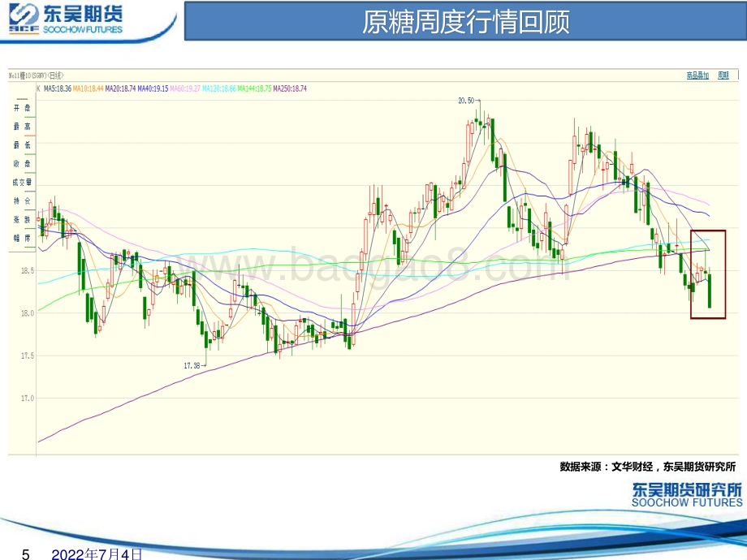
Task: Click the 最低 field in the chart's left panel
Action: click(x=22, y=145)
